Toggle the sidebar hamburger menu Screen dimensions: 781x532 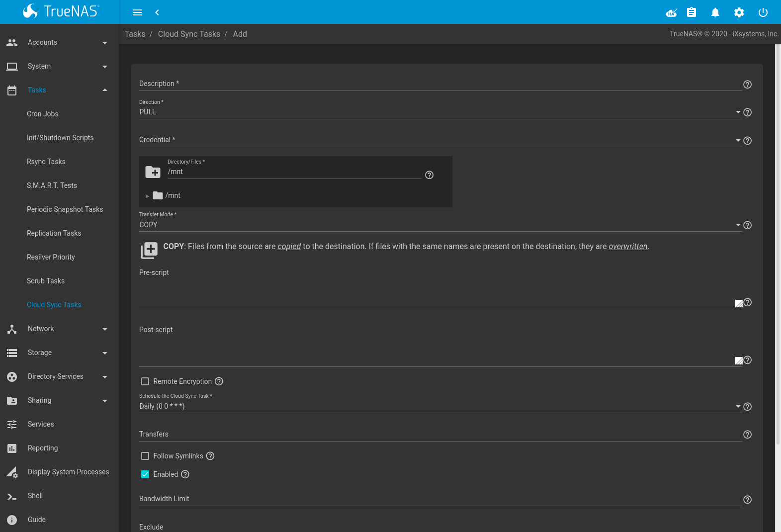(x=137, y=12)
